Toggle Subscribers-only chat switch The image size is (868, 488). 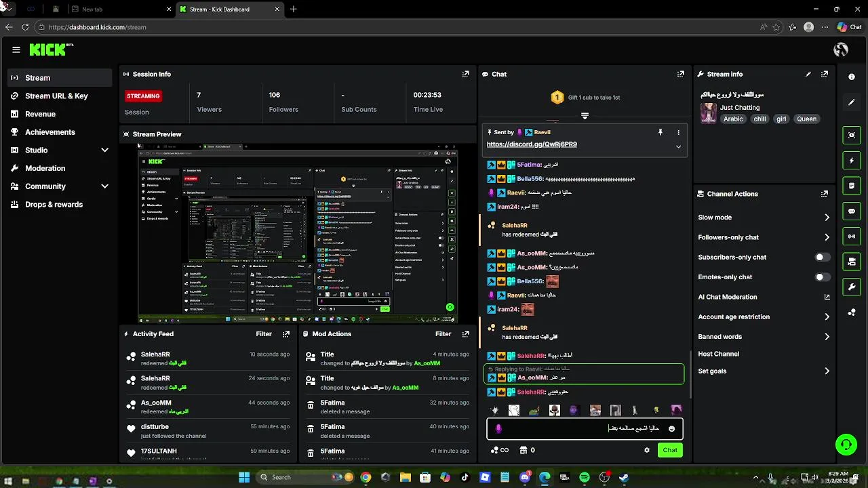[x=823, y=257]
